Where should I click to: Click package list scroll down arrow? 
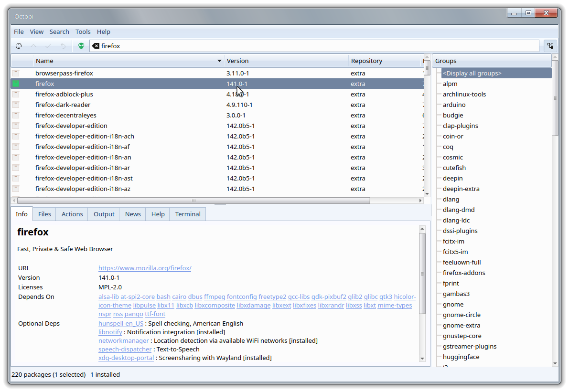click(427, 194)
